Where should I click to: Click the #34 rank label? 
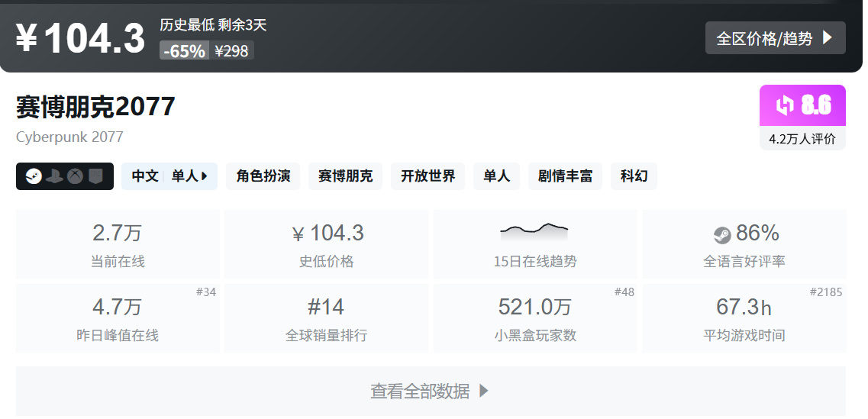pos(206,292)
